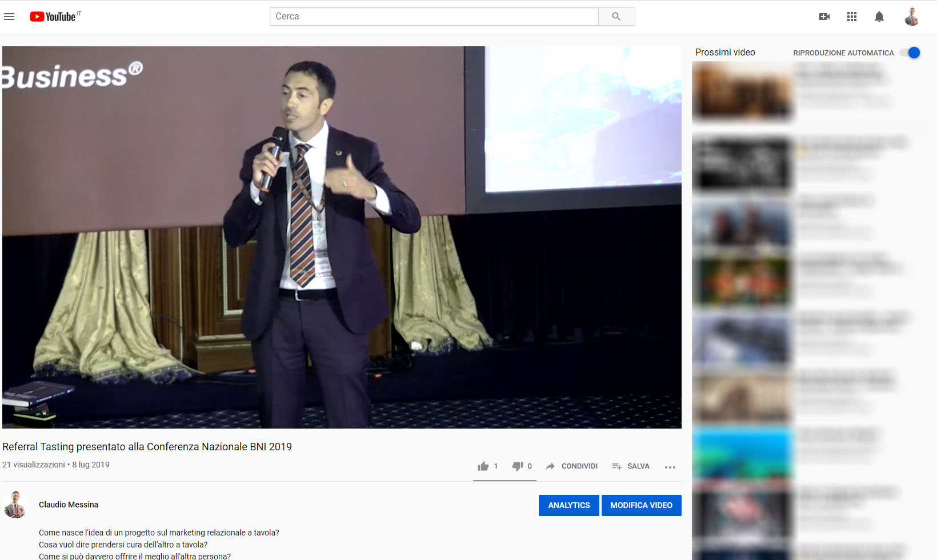937x560 pixels.
Task: Click description line 'Cosa vuol dire prendersi cura'
Action: [x=123, y=545]
